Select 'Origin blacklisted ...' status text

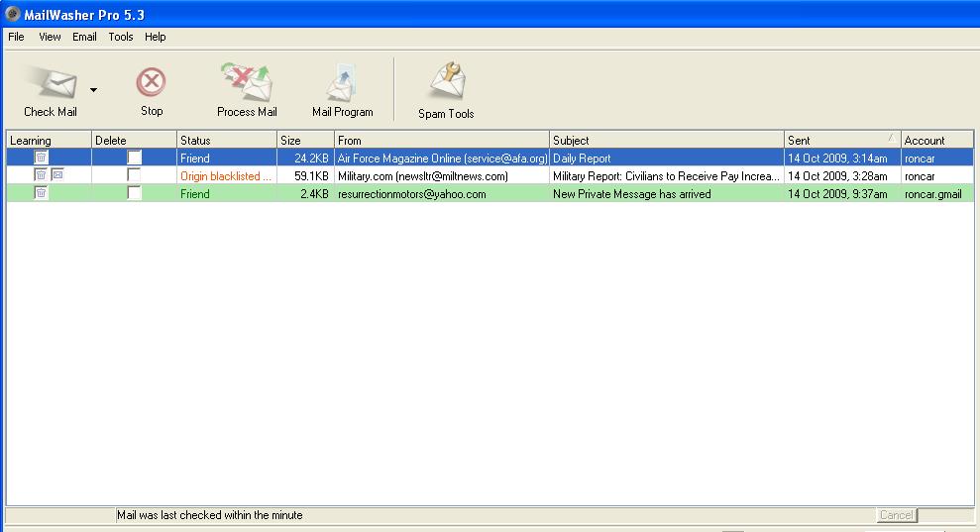point(226,176)
